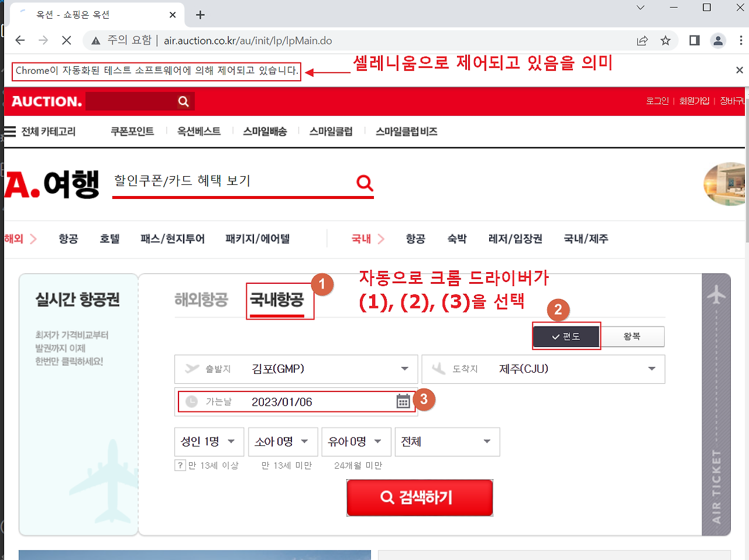Click the A.여행 logo

[x=52, y=184]
